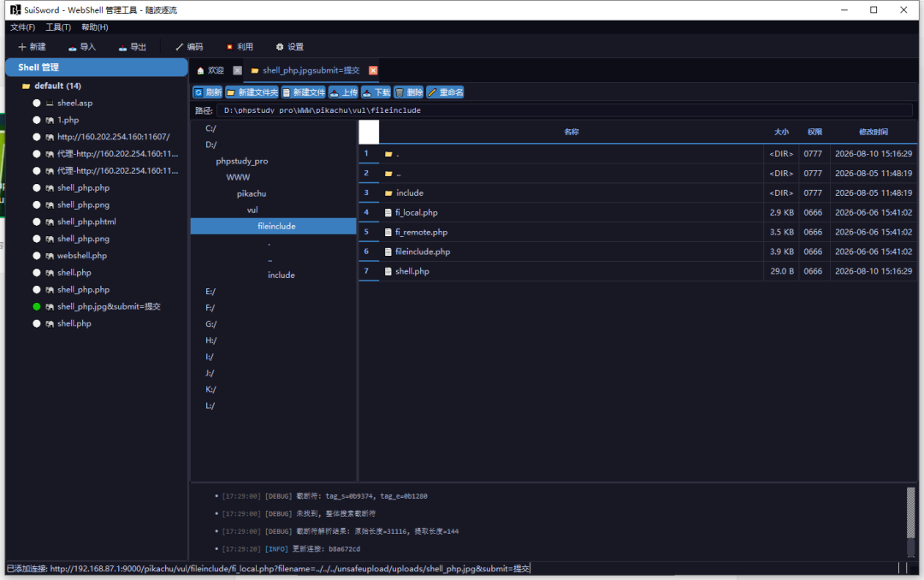Click the 刷新 refresh icon button

207,92
